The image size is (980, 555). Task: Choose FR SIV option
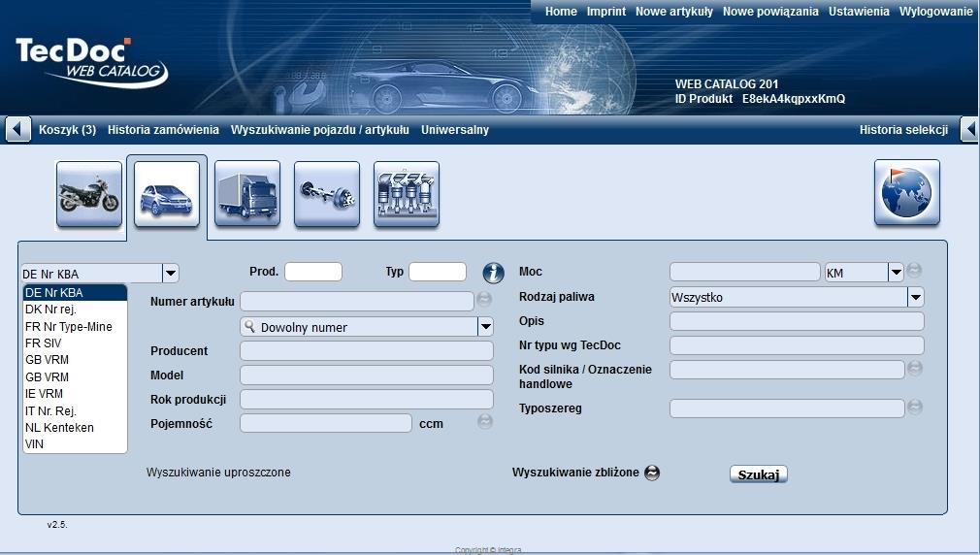(75, 343)
